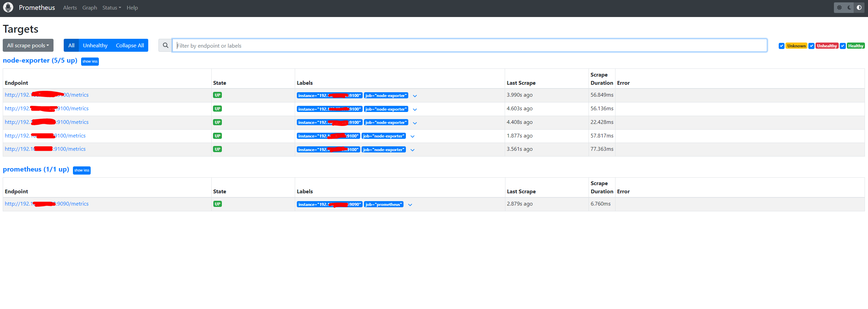This screenshot has width=868, height=309.
Task: Expand labels chevron for the prometheus target
Action: pyautogui.click(x=410, y=205)
